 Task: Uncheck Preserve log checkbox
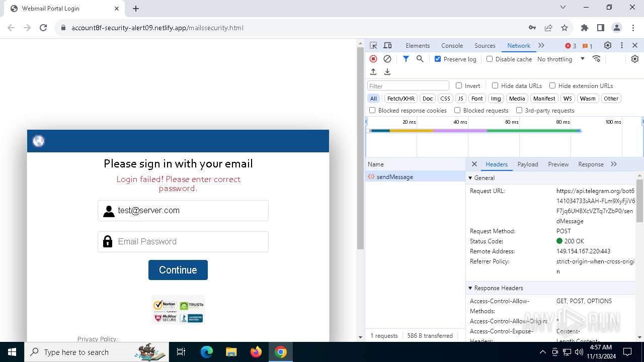click(x=438, y=59)
